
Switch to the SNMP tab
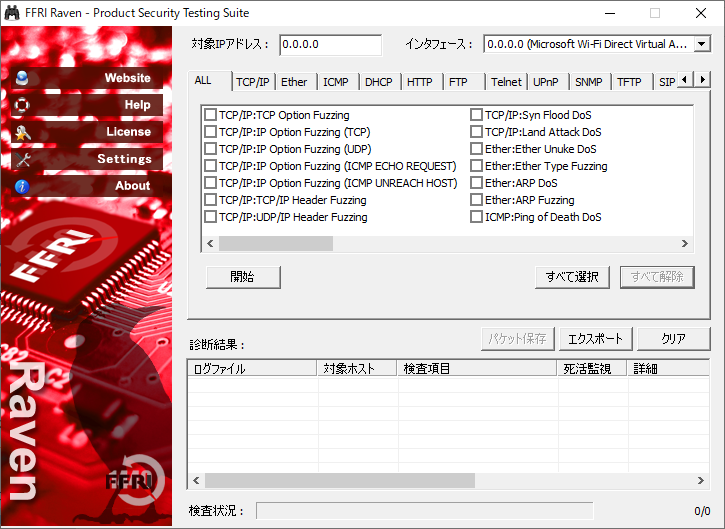[590, 82]
